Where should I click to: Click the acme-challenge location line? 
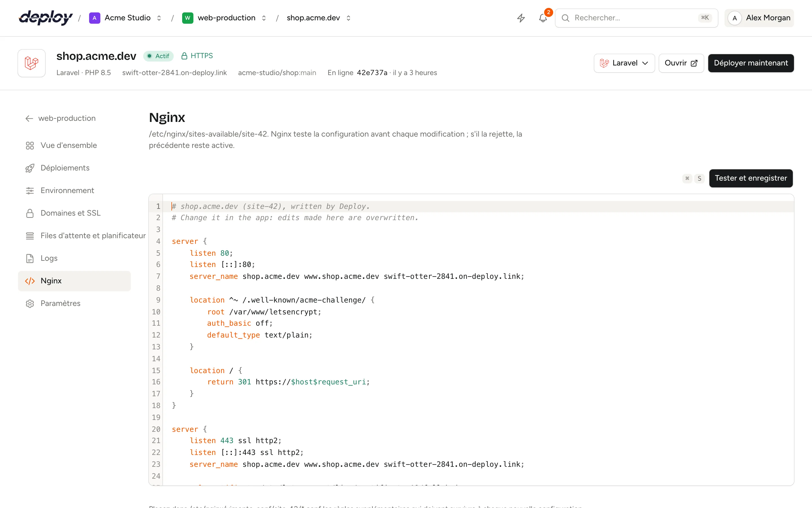pos(282,300)
